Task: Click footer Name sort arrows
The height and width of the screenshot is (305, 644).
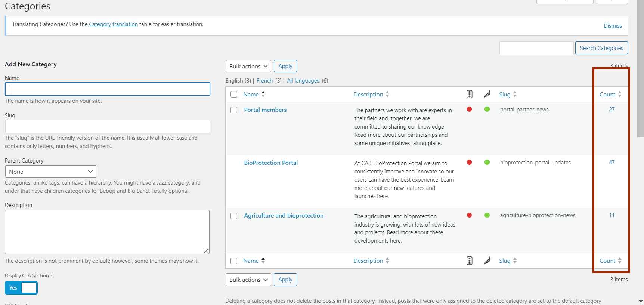Action: pos(263,261)
